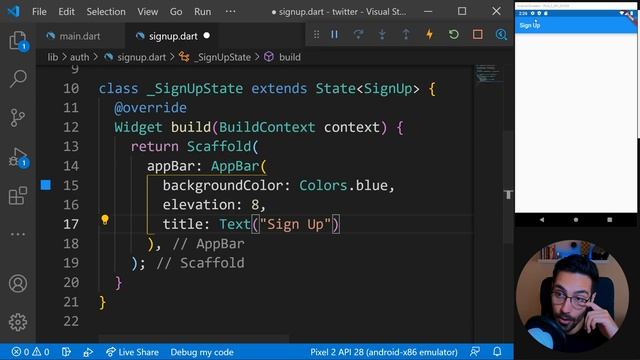Screen dimensions: 640x360
Task: Trigger Flutter Hot Reload lightning icon
Action: tap(429, 35)
